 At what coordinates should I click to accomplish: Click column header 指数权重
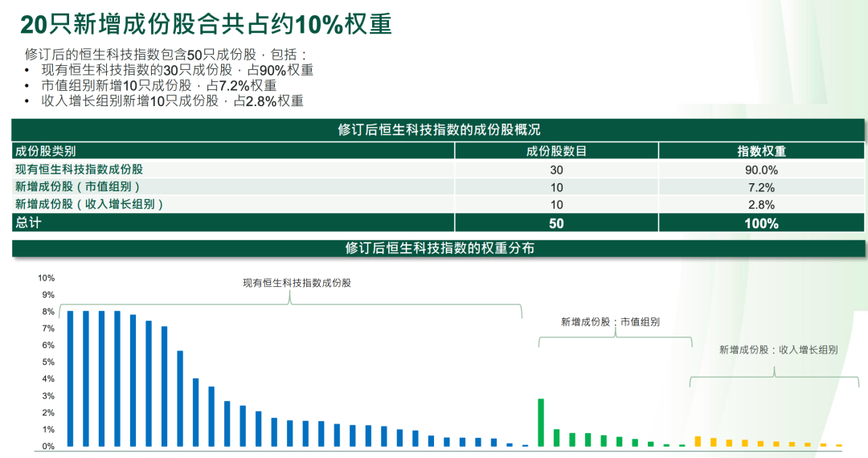click(761, 151)
